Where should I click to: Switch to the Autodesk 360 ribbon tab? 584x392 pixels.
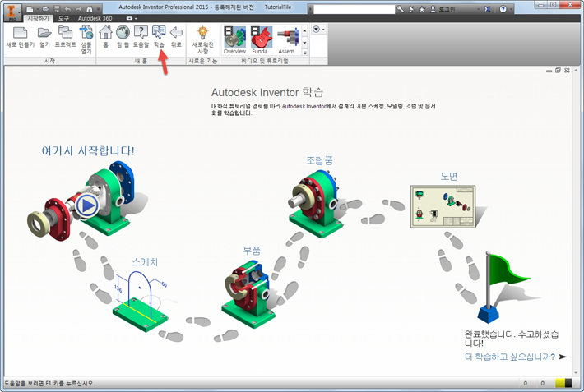[x=95, y=18]
